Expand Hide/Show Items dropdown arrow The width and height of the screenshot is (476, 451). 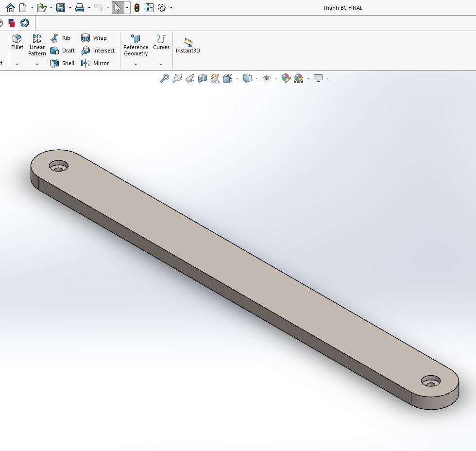click(x=276, y=78)
